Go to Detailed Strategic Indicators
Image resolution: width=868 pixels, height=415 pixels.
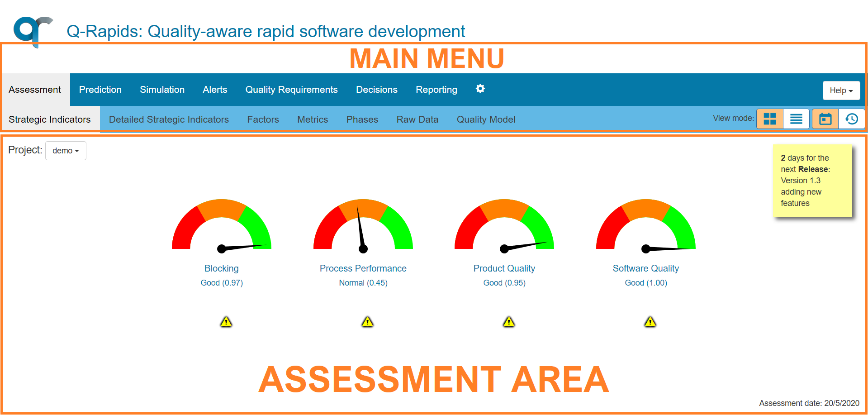[169, 119]
